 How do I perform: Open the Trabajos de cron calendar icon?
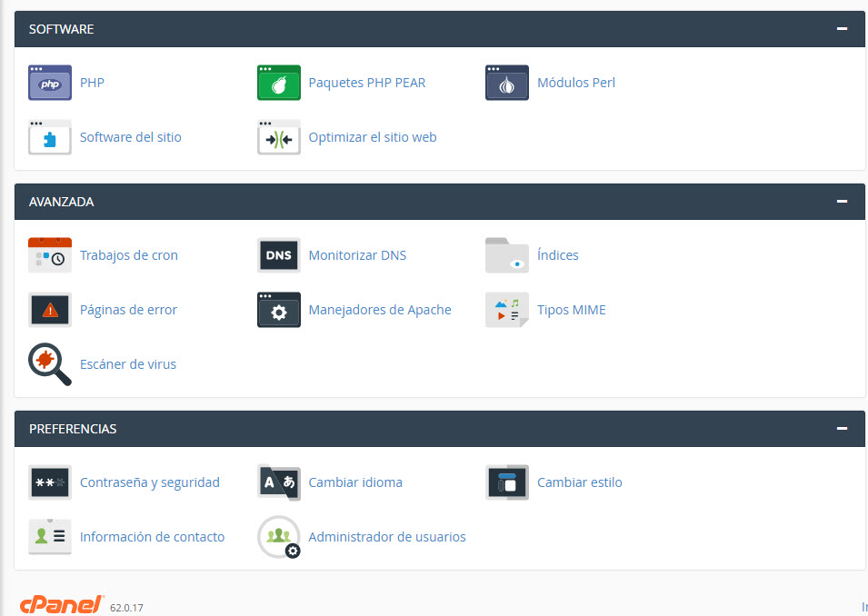pos(50,255)
